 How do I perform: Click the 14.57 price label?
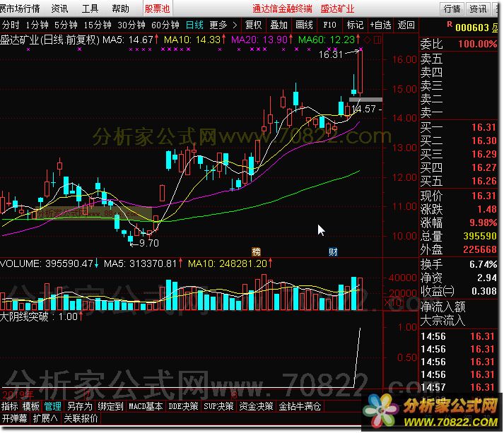pos(364,109)
